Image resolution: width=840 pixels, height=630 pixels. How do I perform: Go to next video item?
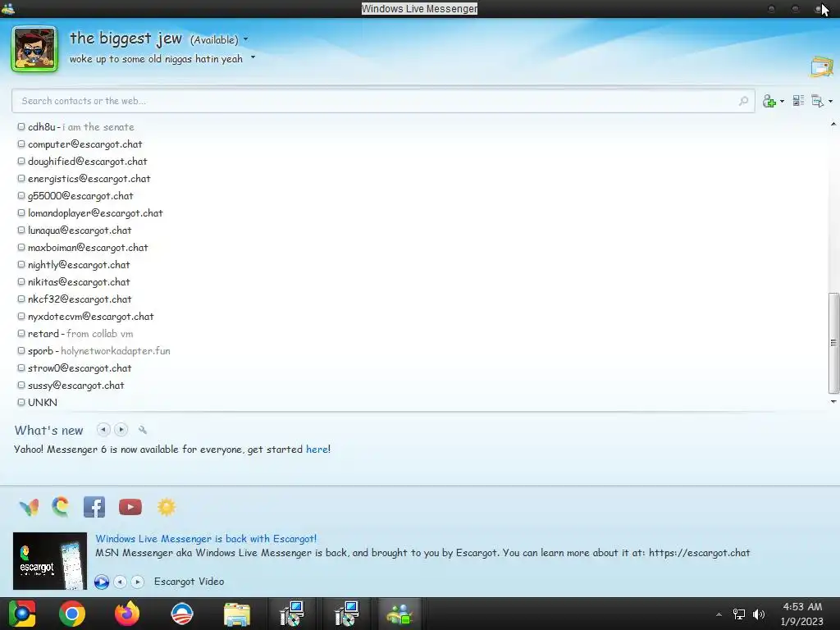[x=138, y=582]
